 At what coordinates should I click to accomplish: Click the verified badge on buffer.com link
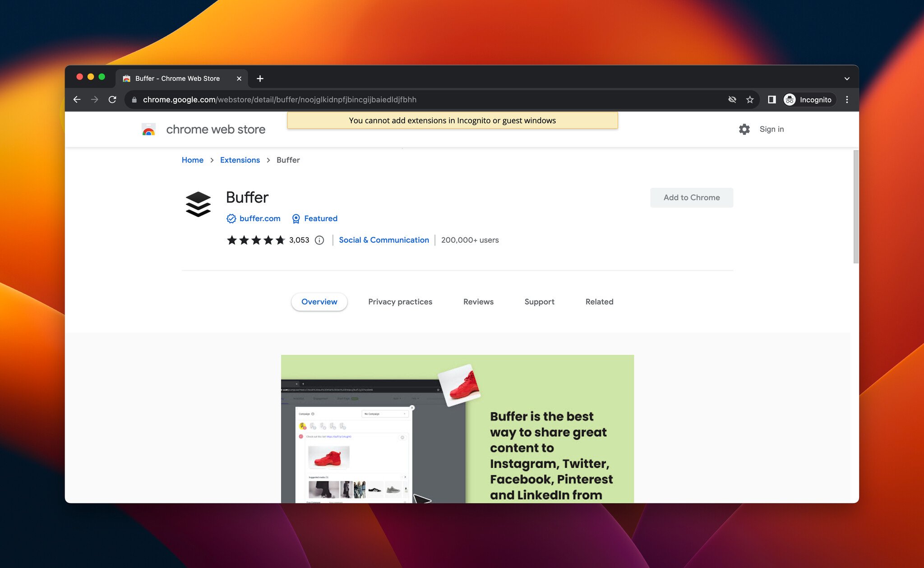[231, 218]
